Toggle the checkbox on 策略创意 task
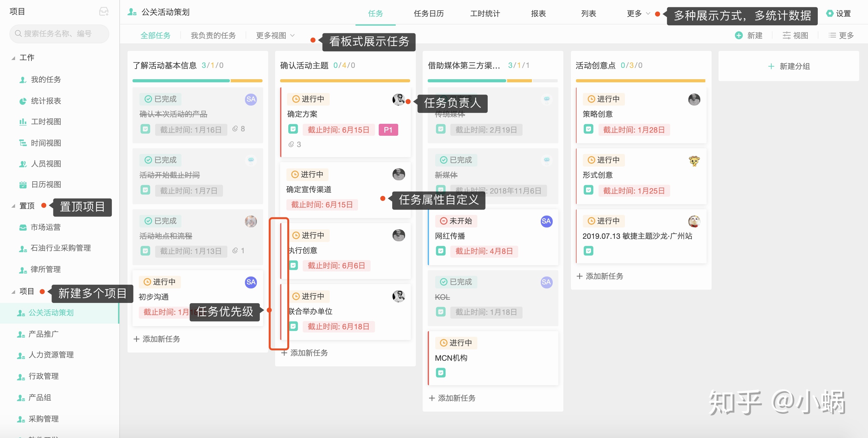This screenshot has height=438, width=868. point(588,129)
